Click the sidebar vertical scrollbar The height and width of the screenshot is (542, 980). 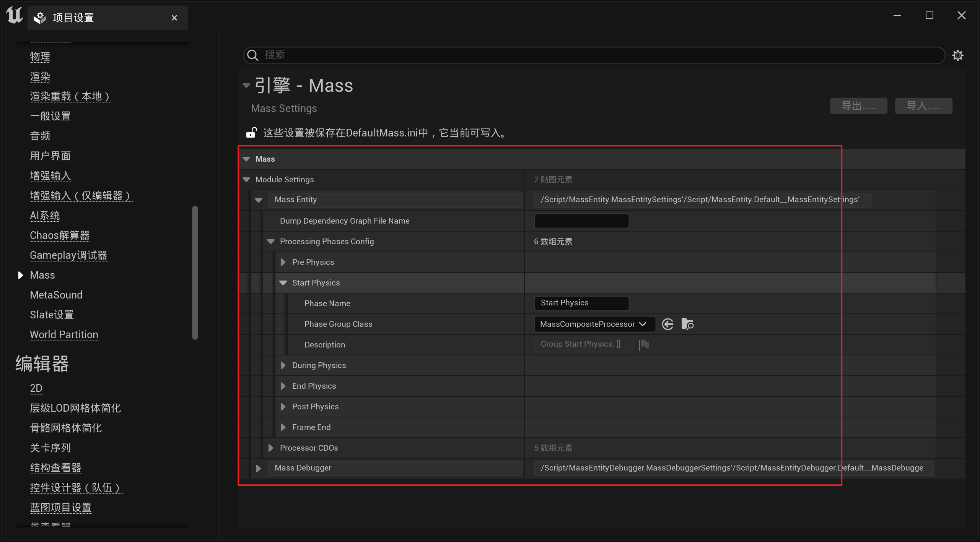(x=195, y=273)
